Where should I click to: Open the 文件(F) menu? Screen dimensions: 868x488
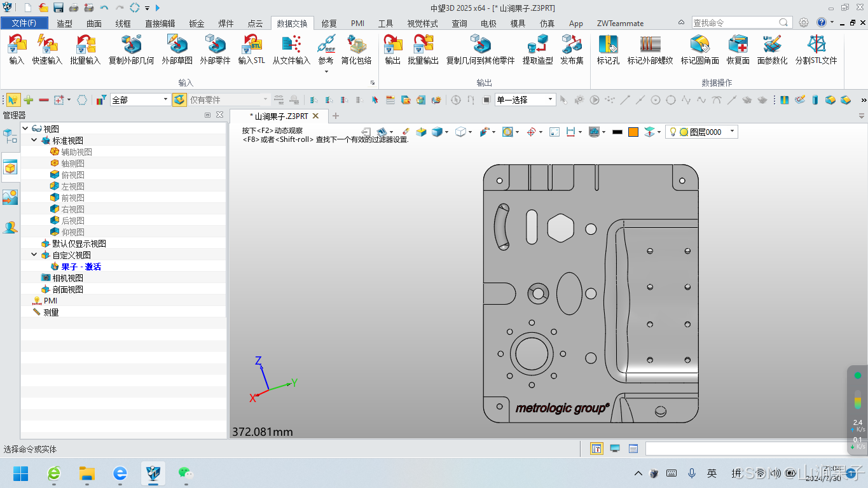tap(24, 23)
